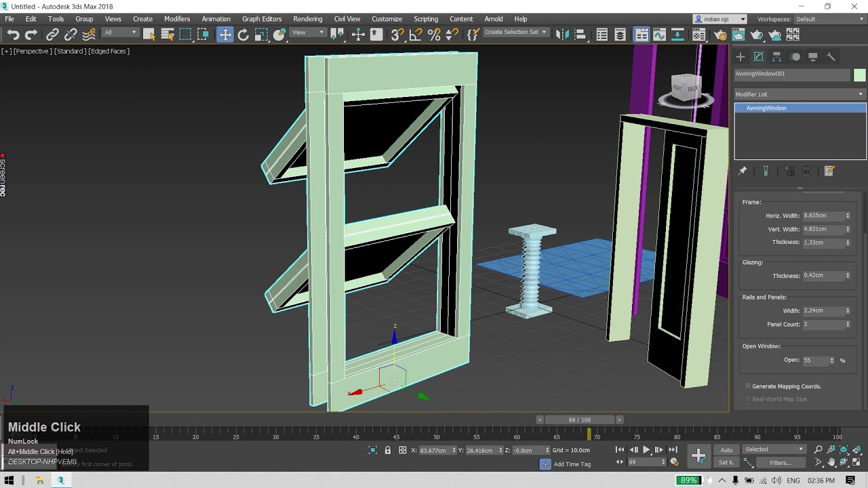The image size is (868, 488).
Task: Click the Mirror tool icon
Action: click(x=562, y=35)
